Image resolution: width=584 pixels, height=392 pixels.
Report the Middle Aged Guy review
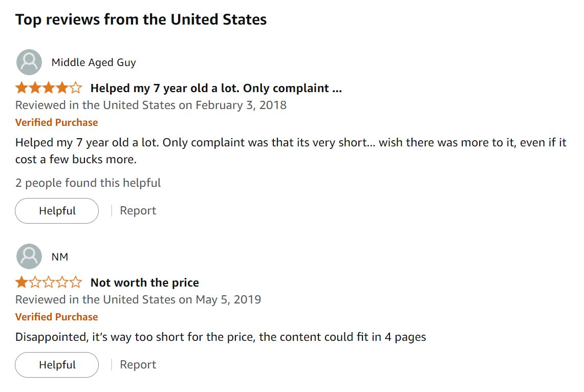(138, 211)
